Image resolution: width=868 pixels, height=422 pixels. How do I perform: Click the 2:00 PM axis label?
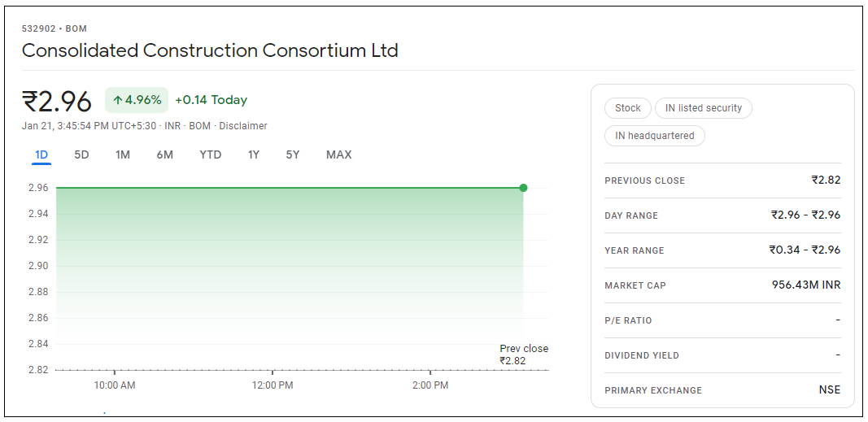[430, 385]
